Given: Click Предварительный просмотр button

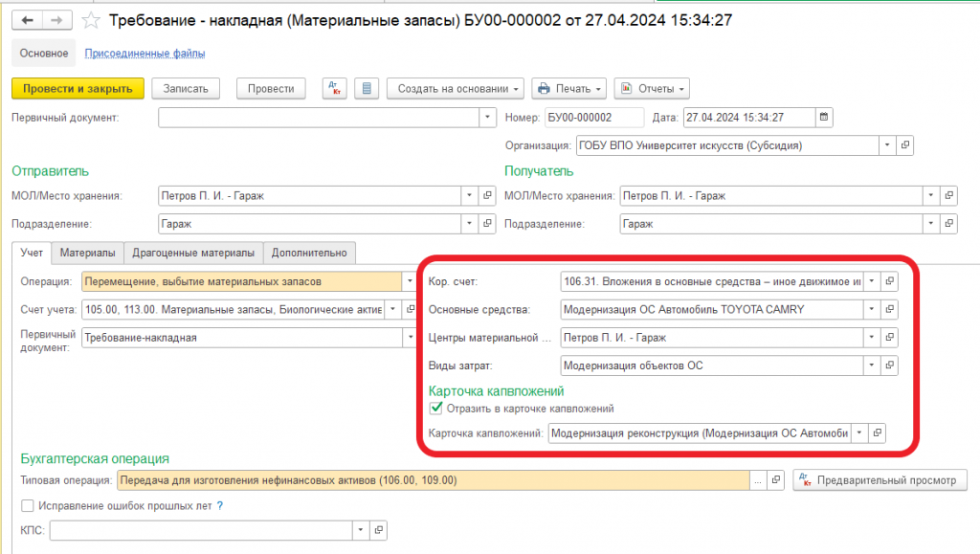Looking at the screenshot, I should (880, 480).
